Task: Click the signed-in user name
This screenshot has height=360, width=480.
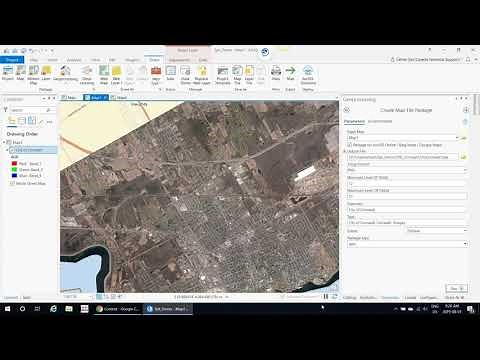Action: [x=428, y=59]
